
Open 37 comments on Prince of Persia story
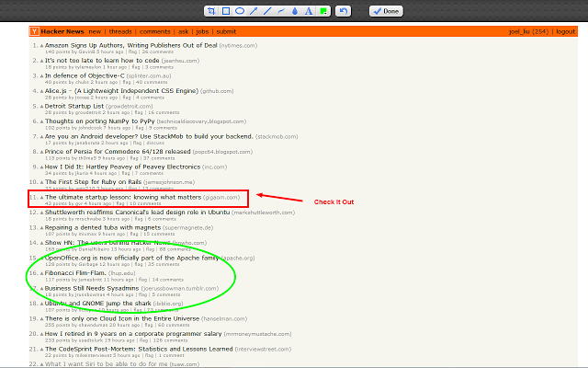(x=159, y=158)
